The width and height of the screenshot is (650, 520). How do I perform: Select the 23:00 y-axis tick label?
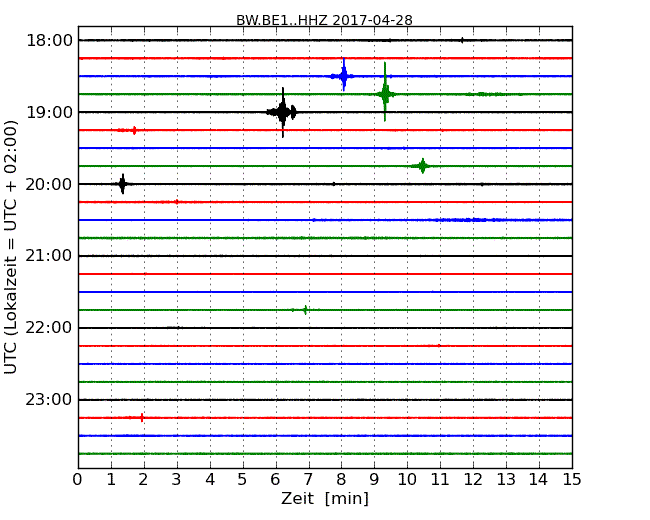49,400
